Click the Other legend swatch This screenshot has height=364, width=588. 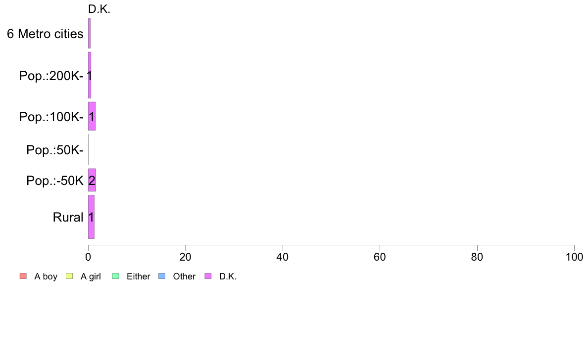pyautogui.click(x=162, y=276)
